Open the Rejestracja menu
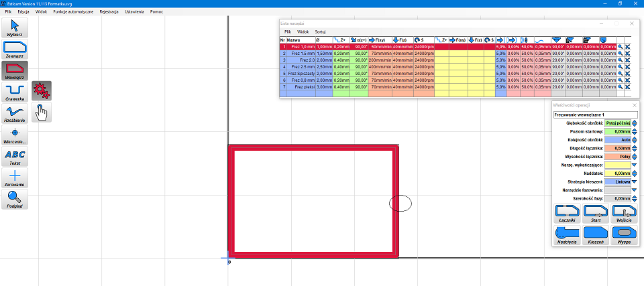The height and width of the screenshot is (286, 644). pos(109,12)
